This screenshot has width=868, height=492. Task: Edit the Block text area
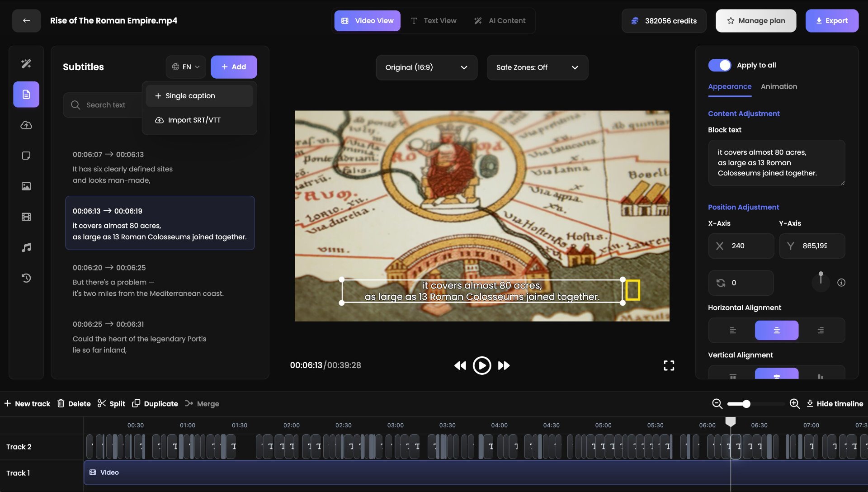pyautogui.click(x=777, y=163)
